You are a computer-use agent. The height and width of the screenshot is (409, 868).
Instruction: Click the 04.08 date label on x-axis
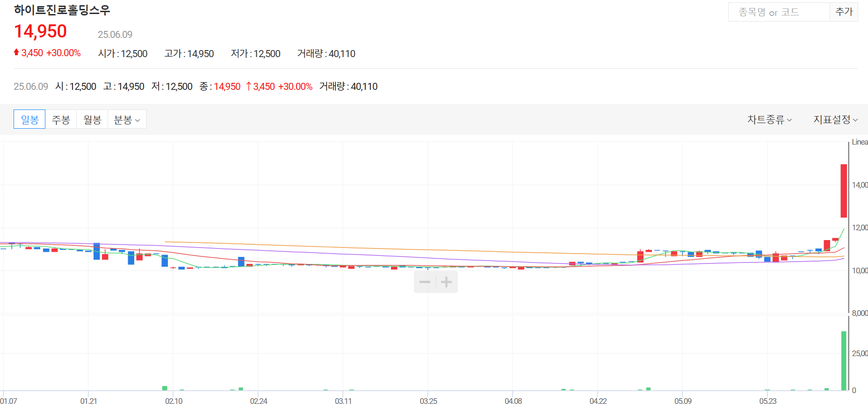513,401
